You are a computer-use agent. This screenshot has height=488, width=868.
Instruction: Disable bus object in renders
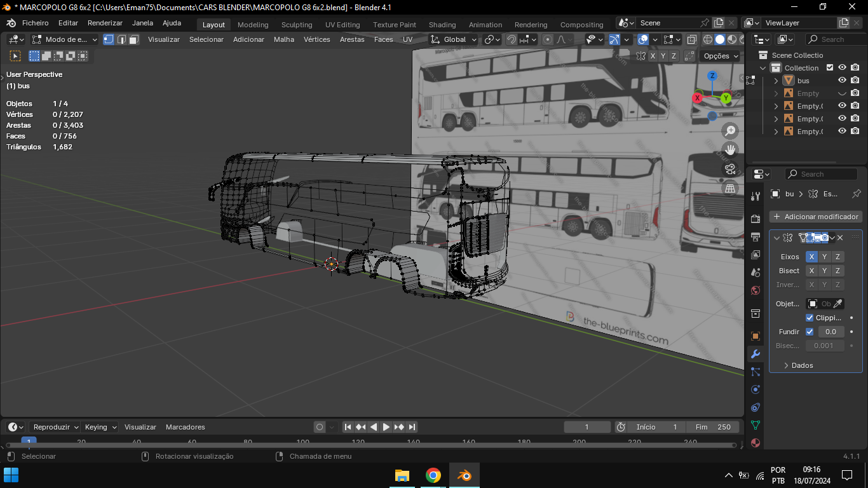point(855,81)
